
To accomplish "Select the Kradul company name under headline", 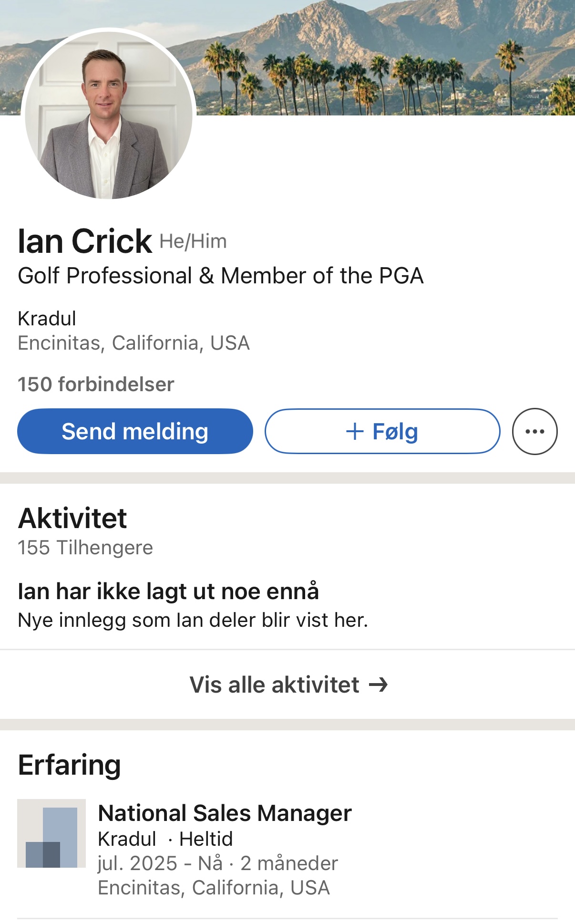I will [47, 319].
